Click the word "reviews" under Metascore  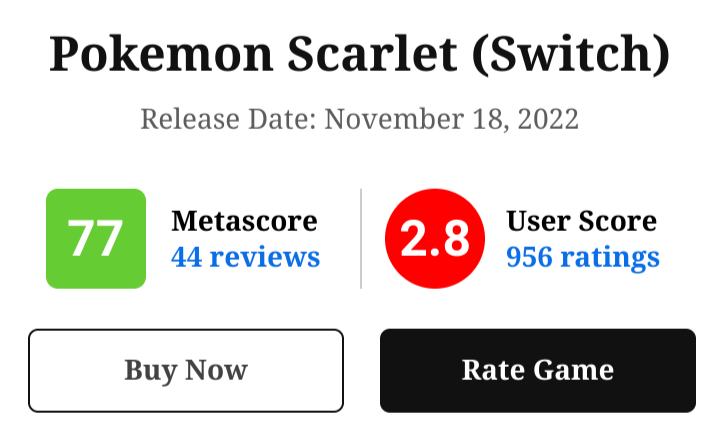[263, 257]
